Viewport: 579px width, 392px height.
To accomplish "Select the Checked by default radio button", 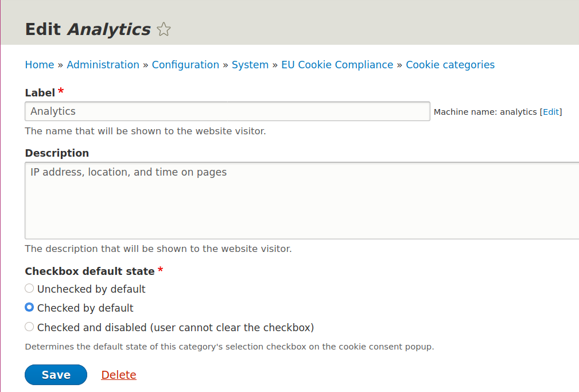I will tap(29, 308).
